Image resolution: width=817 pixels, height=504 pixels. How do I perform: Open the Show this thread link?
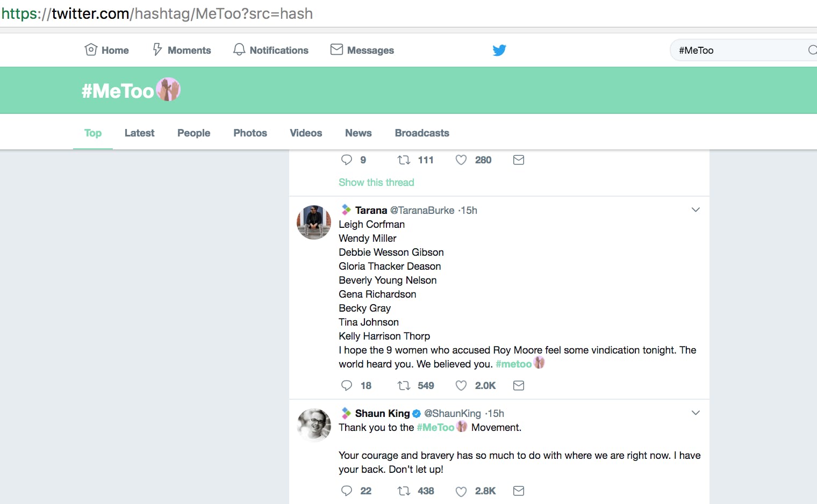tap(376, 182)
